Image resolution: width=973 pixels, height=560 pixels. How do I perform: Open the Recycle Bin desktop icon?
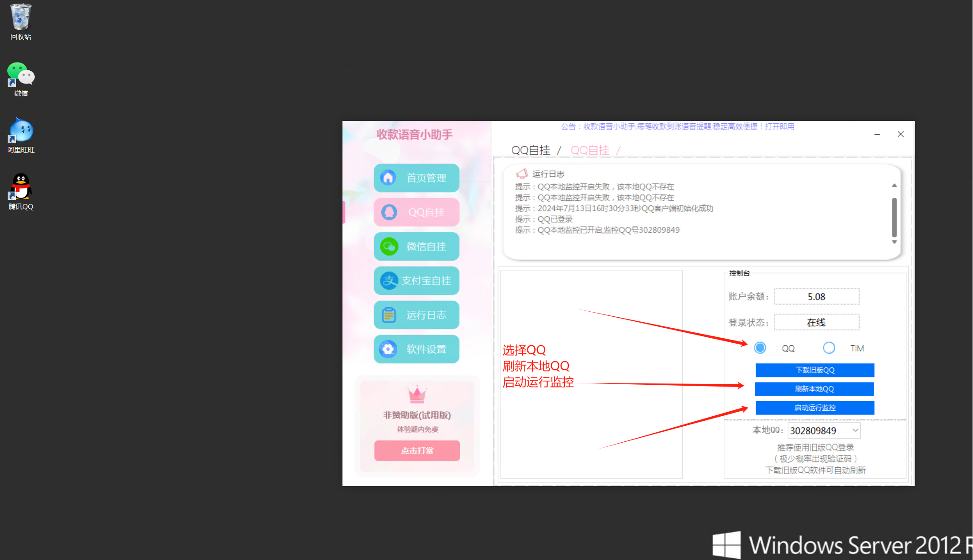(21, 22)
